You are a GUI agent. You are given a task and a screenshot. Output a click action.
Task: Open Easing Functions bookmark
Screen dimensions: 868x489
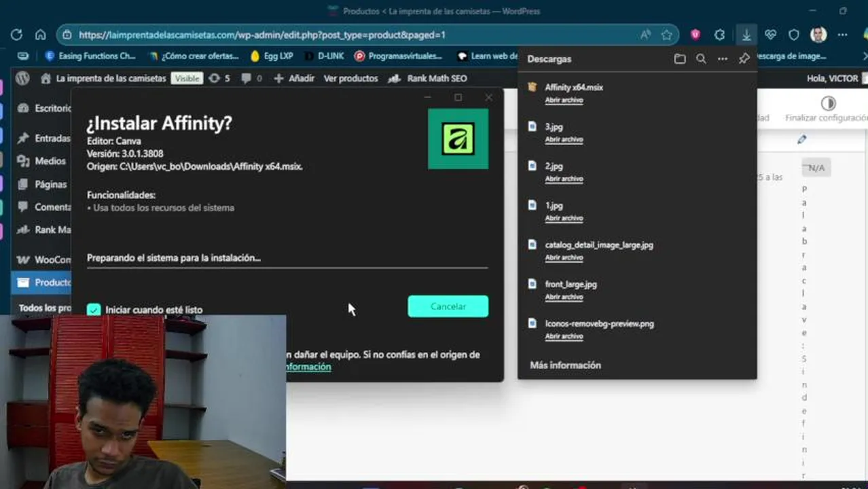90,56
